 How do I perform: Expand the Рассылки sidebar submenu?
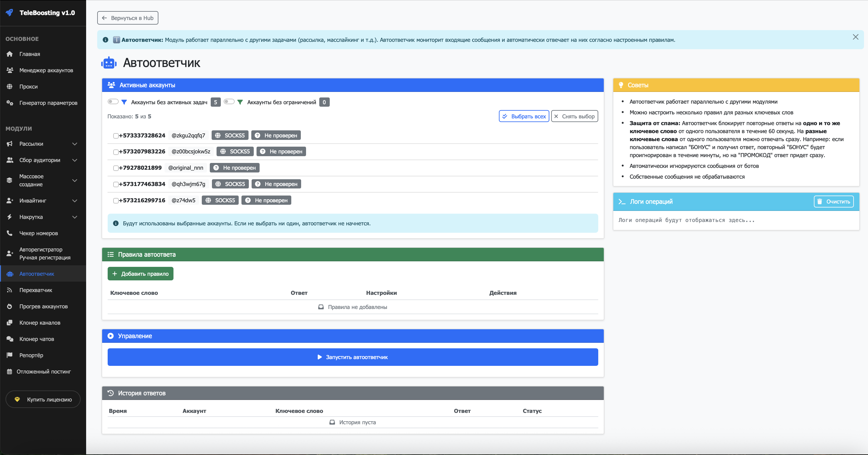click(x=74, y=144)
